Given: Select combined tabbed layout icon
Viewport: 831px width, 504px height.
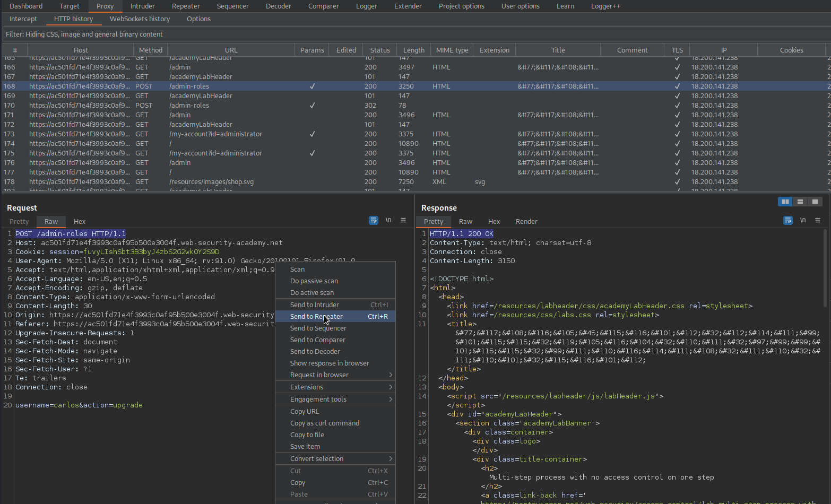Looking at the screenshot, I should point(815,202).
